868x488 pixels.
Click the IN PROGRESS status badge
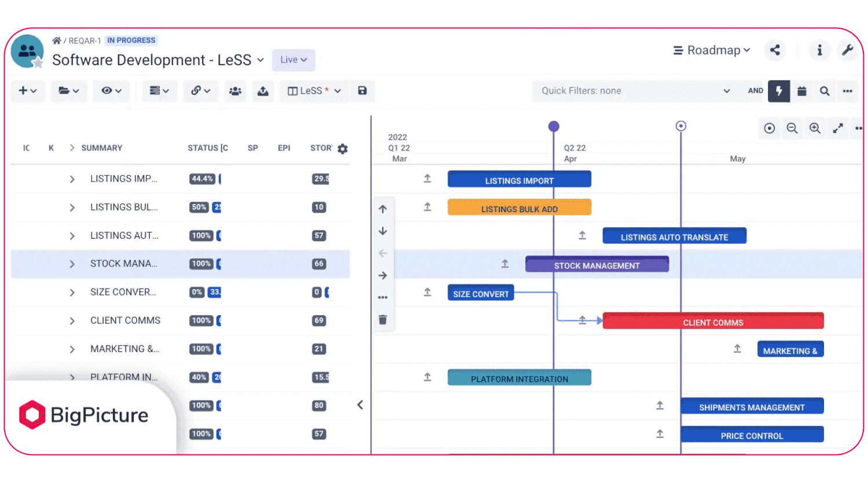click(x=131, y=40)
